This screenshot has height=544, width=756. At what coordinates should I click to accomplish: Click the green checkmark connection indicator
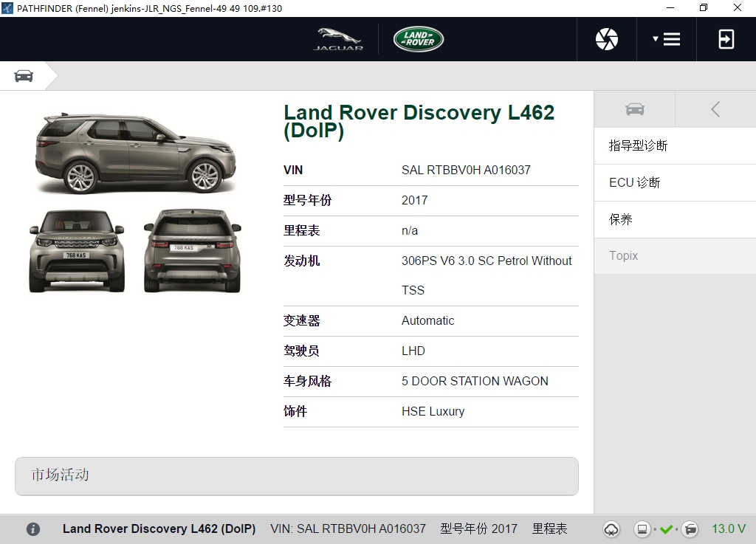pyautogui.click(x=667, y=529)
